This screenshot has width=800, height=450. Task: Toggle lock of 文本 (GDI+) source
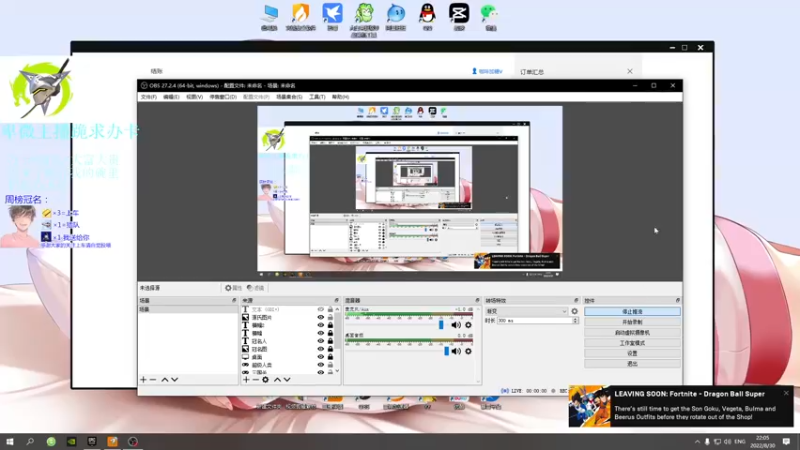tap(330, 310)
